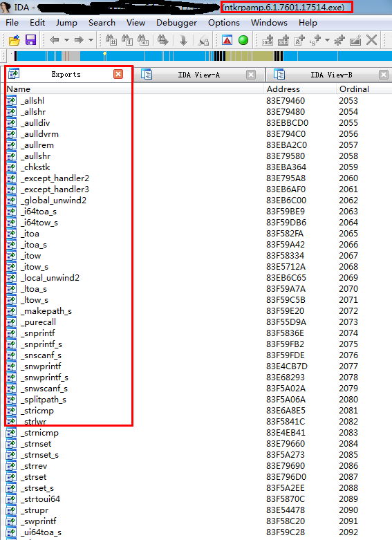Screen dimensions: 392x540
Task: Click the red warning triangle icon
Action: [x=227, y=40]
